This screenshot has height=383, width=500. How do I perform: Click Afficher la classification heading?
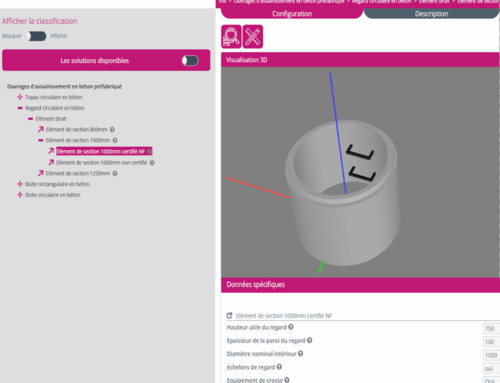point(39,21)
